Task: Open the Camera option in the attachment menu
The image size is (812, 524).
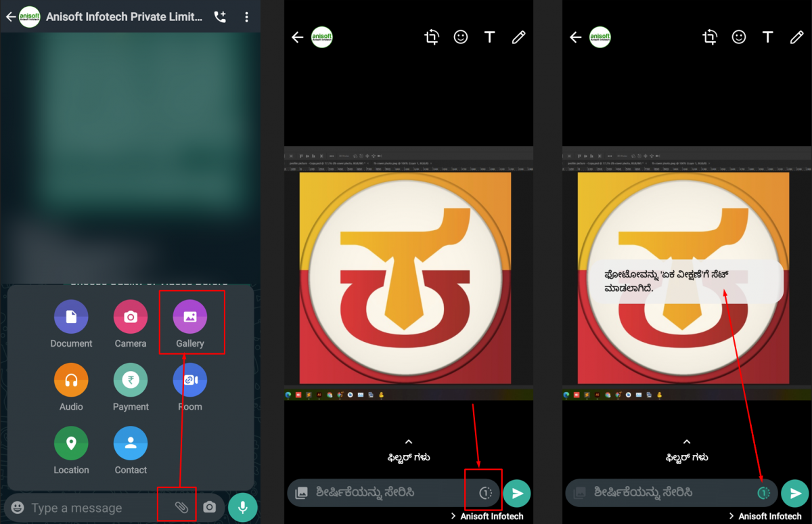Action: click(x=131, y=317)
